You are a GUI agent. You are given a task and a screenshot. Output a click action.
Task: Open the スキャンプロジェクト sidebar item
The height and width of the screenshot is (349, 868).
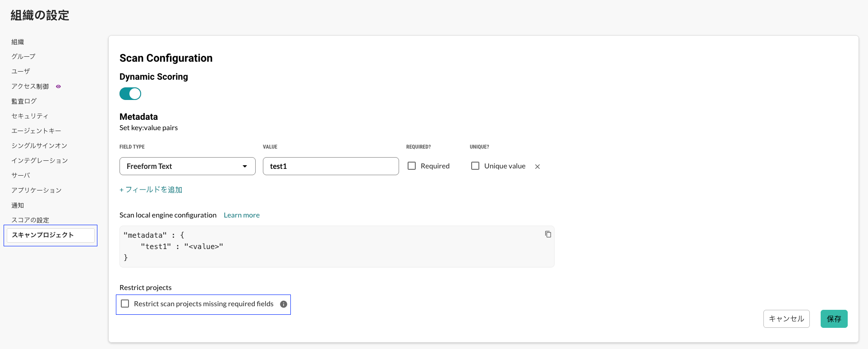click(51, 235)
